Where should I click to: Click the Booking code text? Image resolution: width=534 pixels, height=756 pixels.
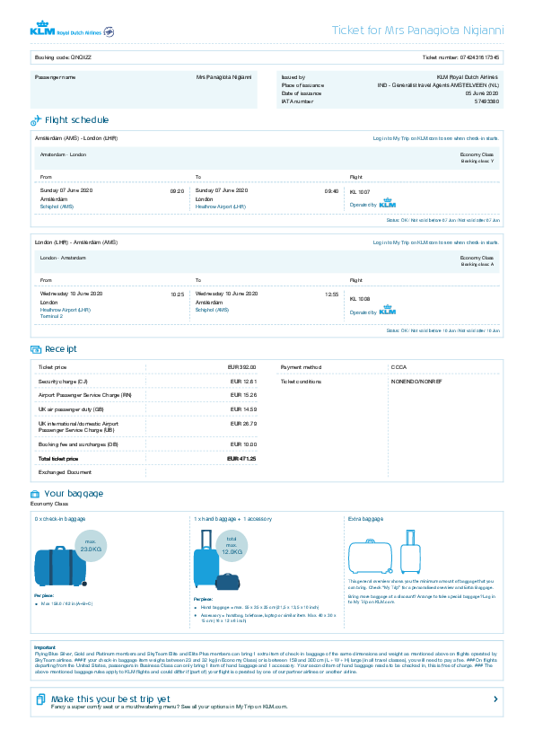(x=63, y=57)
